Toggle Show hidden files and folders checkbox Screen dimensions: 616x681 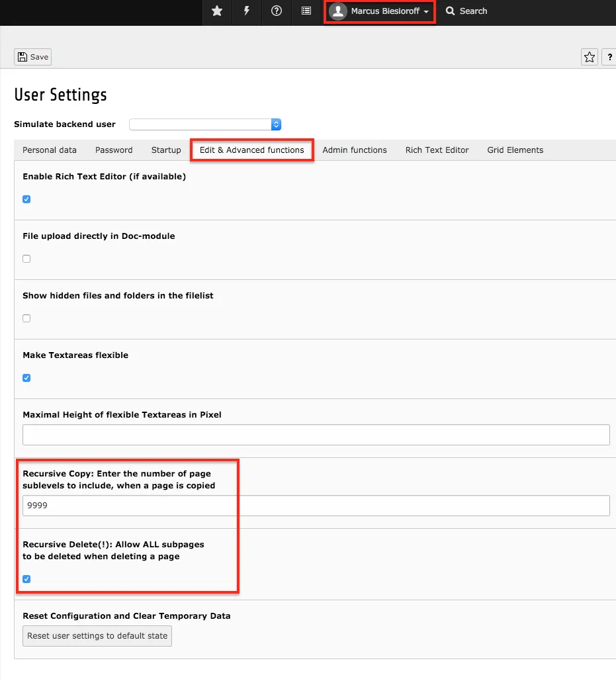point(26,318)
